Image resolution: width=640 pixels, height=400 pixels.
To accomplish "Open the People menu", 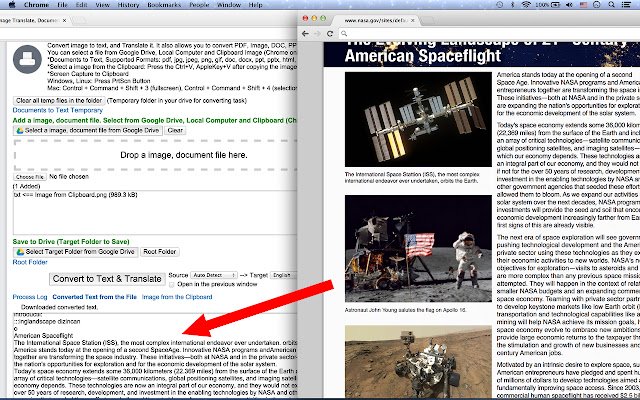I will pyautogui.click(x=199, y=5).
